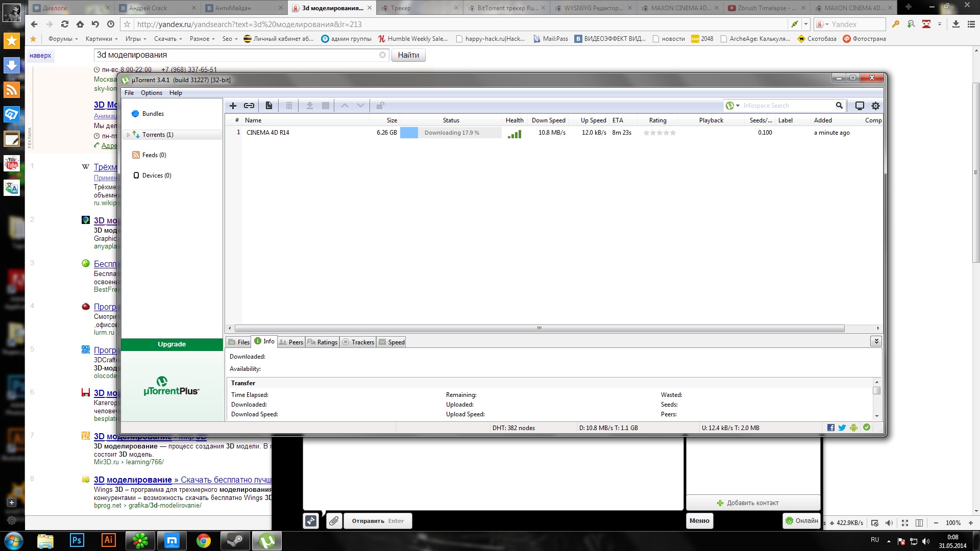Open uTorrent File menu

click(129, 93)
